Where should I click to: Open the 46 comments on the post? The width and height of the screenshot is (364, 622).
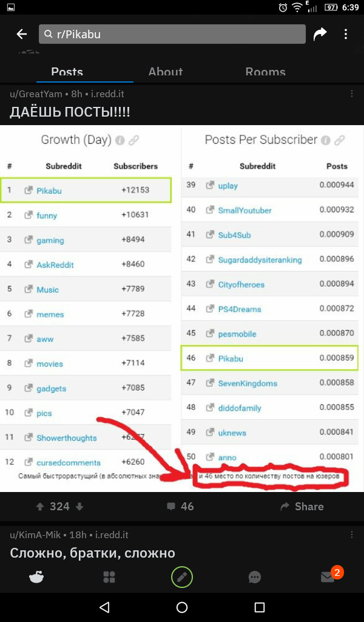point(180,507)
